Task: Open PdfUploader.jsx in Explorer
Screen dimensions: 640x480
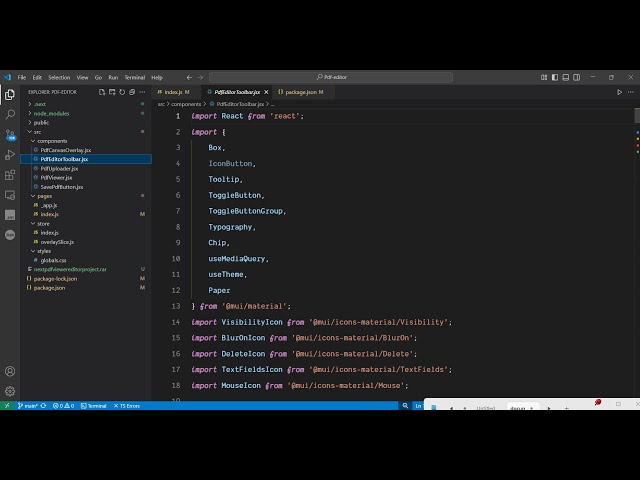Action: (x=87, y=169)
